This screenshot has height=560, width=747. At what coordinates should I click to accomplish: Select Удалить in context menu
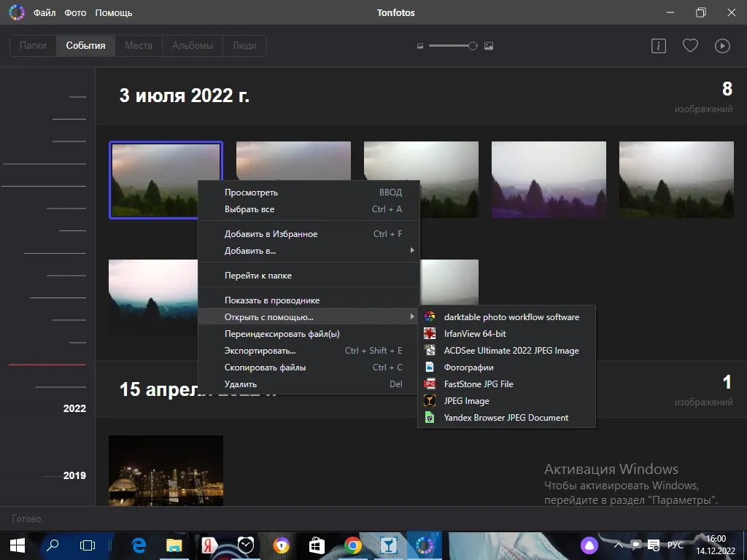click(x=309, y=384)
